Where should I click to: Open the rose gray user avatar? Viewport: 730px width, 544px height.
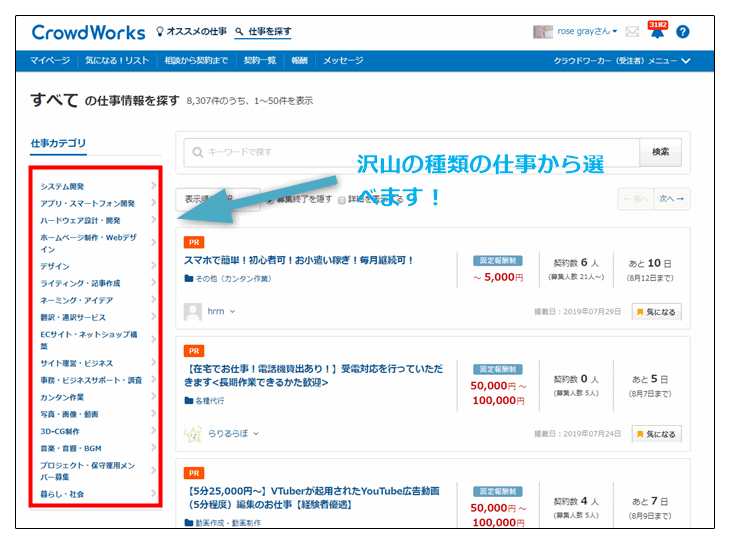[542, 32]
